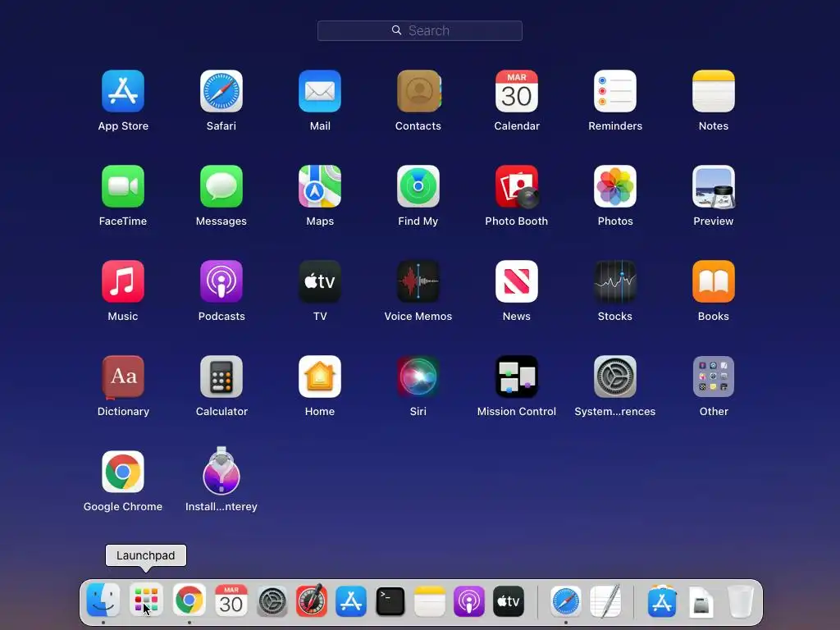Open the Home app

coord(320,377)
